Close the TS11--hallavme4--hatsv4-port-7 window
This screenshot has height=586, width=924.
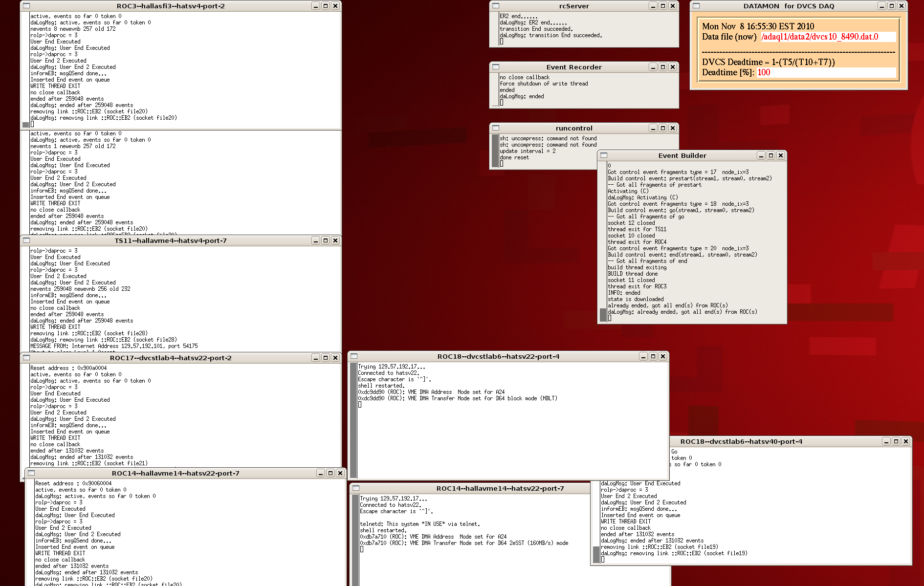pyautogui.click(x=335, y=240)
